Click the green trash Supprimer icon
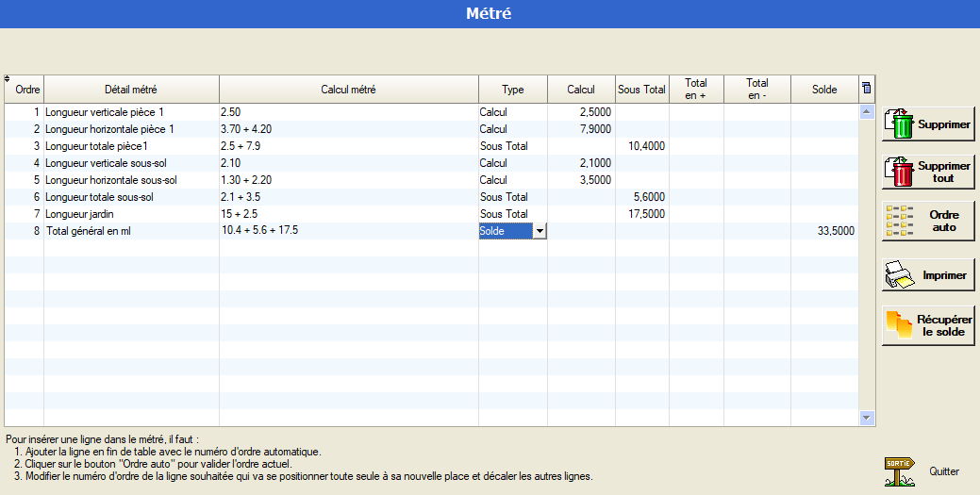This screenshot has height=495, width=980. [901, 124]
